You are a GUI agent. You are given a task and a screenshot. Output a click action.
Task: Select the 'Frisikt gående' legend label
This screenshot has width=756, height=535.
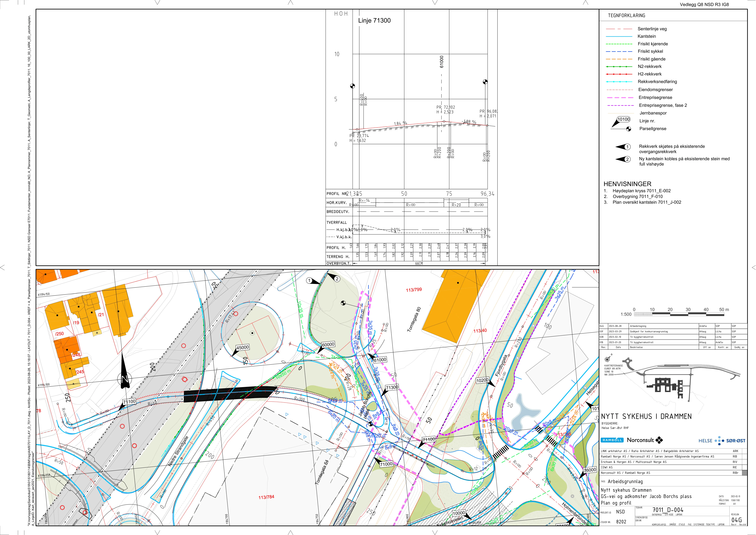652,59
